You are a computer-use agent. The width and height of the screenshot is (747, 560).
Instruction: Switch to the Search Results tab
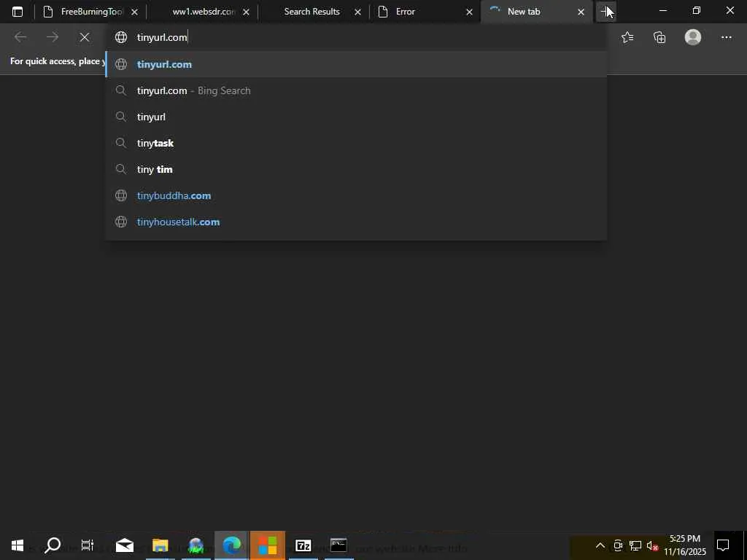(312, 12)
